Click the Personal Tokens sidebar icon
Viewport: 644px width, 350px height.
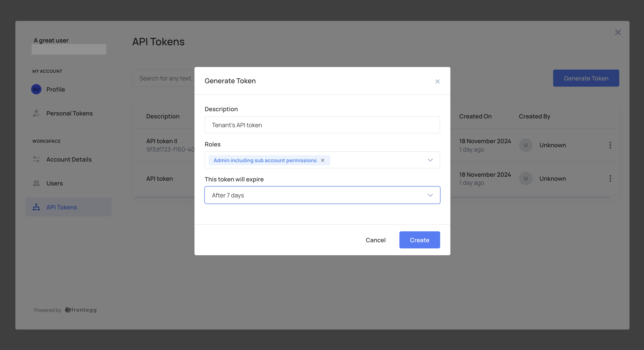click(36, 113)
